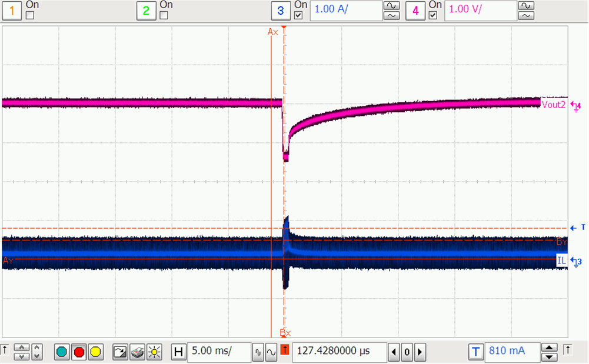This screenshot has height=364, width=589.
Task: Increase channel 3 scale with upper waveform stepper
Action: click(x=391, y=6)
